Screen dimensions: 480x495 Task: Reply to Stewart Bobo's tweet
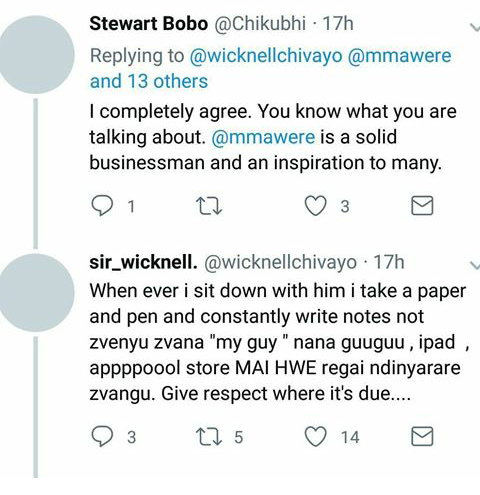pyautogui.click(x=102, y=206)
